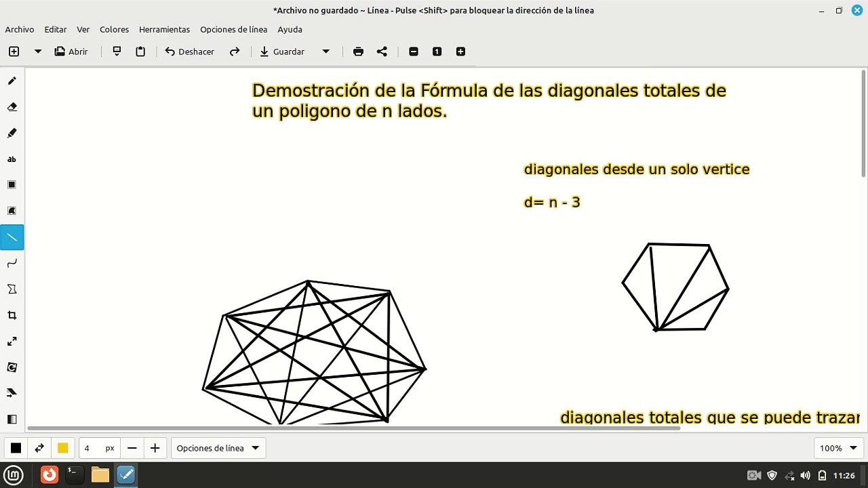Click the yellow secondary color swatch
Viewport: 868px width, 488px height.
tap(62, 448)
